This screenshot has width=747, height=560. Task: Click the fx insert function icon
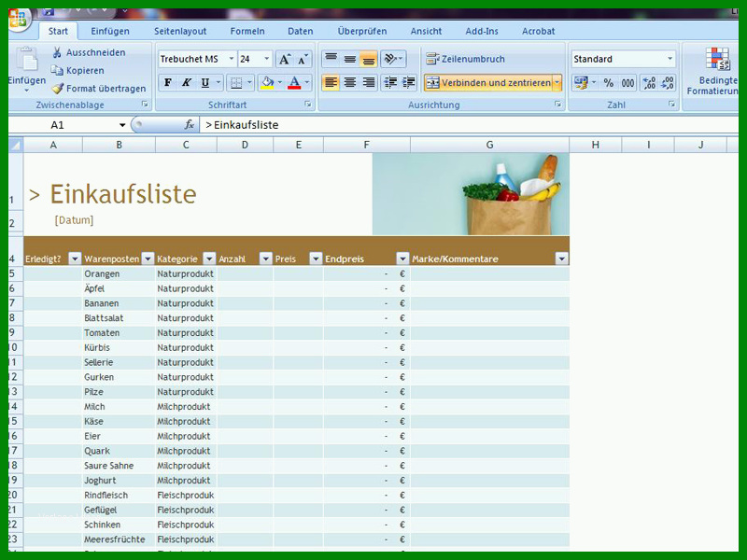pyautogui.click(x=190, y=125)
